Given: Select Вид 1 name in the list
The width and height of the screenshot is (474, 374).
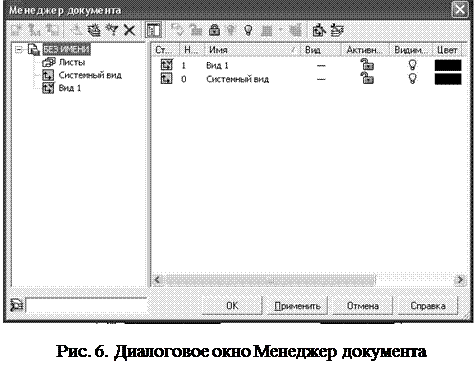Looking at the screenshot, I should pyautogui.click(x=217, y=65).
